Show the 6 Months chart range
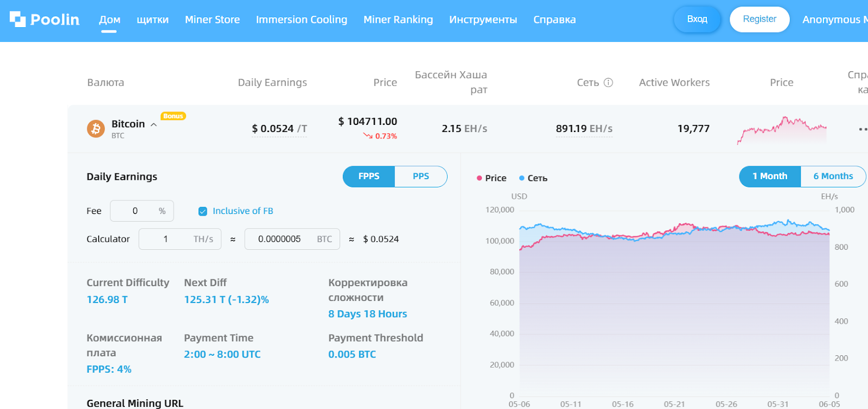This screenshot has height=409, width=868. pyautogui.click(x=833, y=177)
